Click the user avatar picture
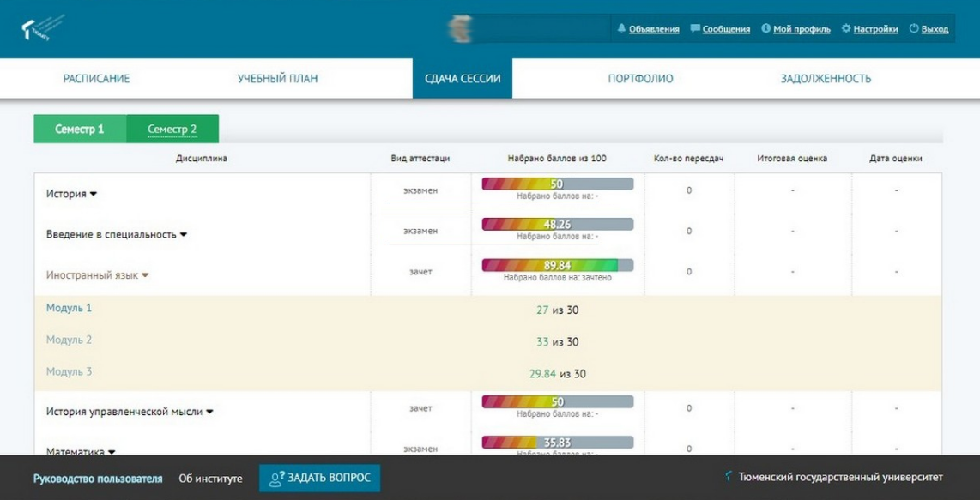 pyautogui.click(x=461, y=28)
